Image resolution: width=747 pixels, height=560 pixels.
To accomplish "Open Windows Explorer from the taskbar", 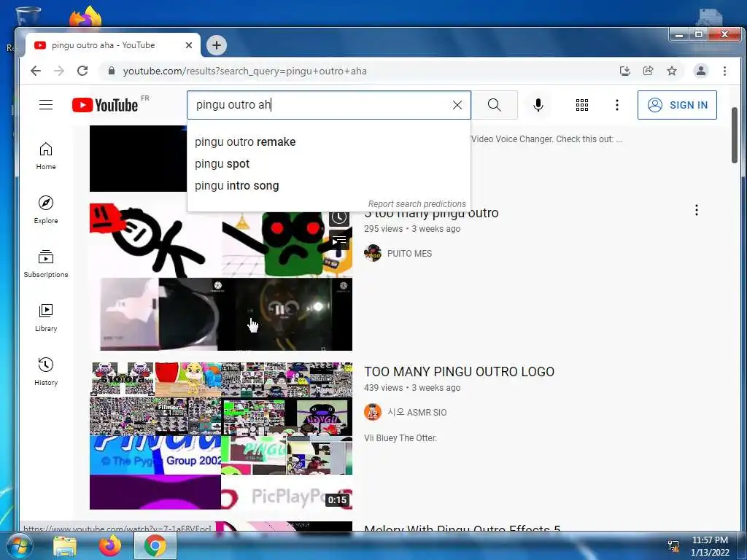I will pos(65,545).
